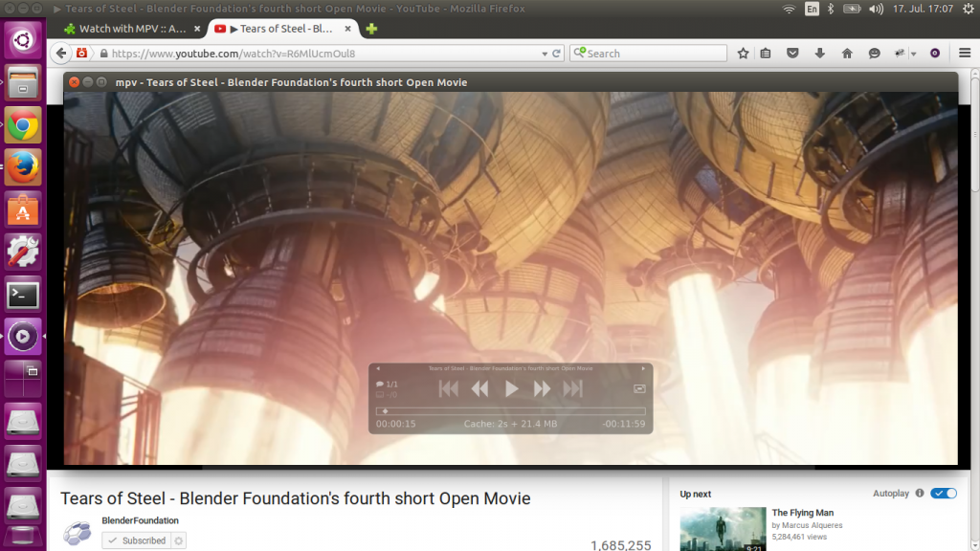
Task: Open the Firefox hamburger menu
Action: point(965,54)
